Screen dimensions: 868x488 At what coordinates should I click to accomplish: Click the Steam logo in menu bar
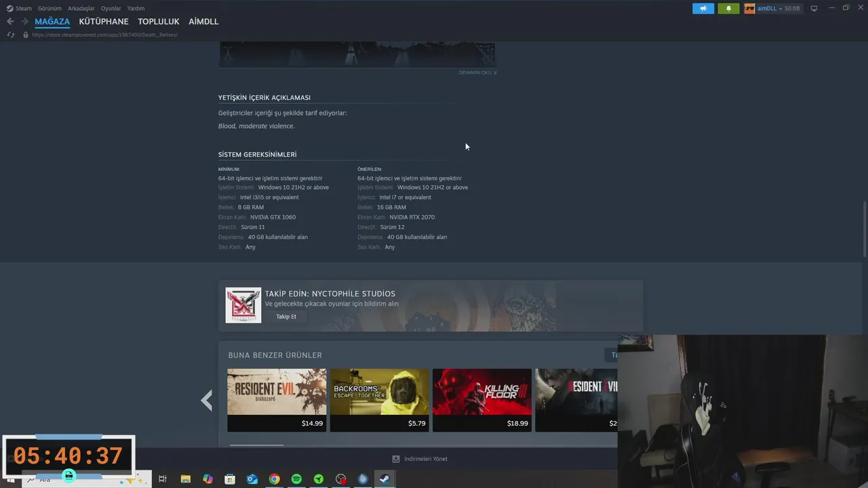click(9, 9)
